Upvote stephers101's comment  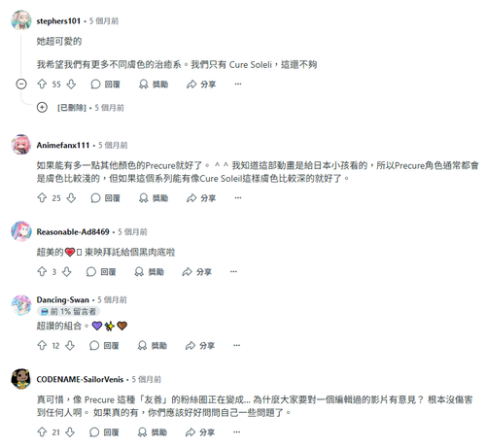[x=42, y=85]
